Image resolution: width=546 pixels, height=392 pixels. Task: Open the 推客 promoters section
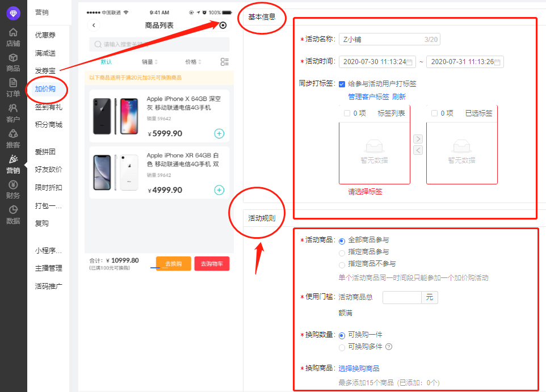(13, 139)
